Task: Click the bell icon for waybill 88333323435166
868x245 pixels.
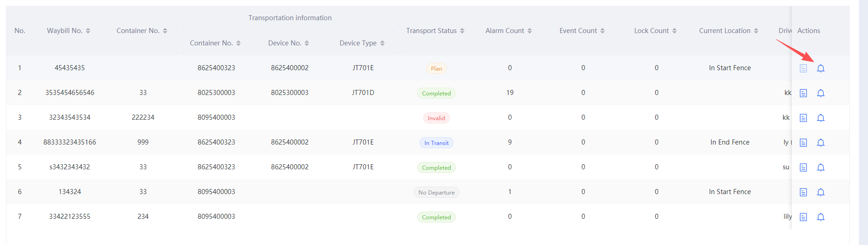Action: point(821,143)
